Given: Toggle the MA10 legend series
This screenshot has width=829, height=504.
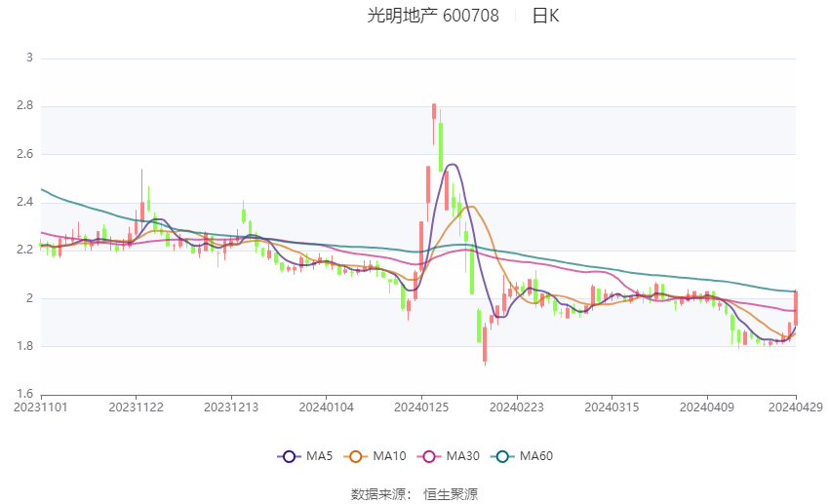Looking at the screenshot, I should (x=375, y=456).
